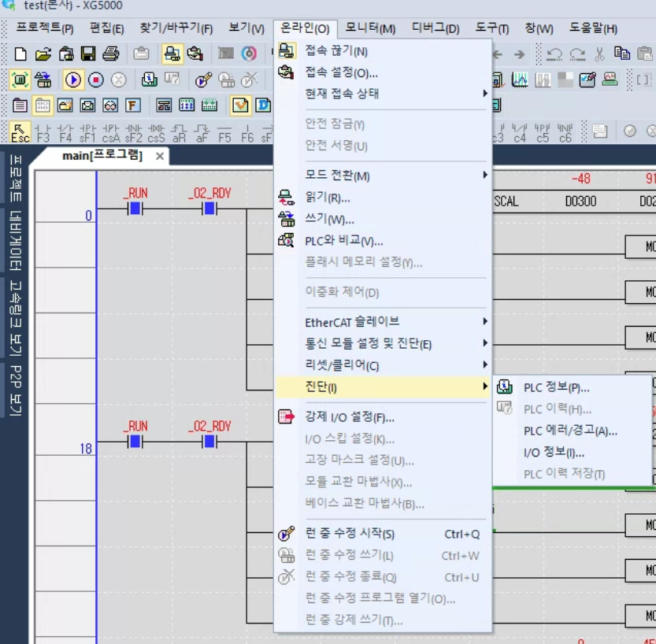Click the Print toolbar icon
656x644 pixels.
click(111, 54)
